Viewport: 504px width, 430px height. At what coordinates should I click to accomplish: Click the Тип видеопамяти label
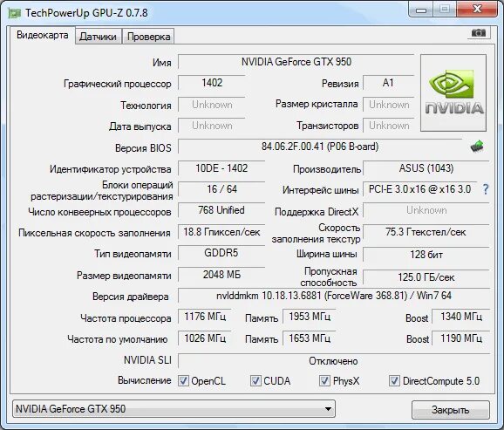click(133, 254)
